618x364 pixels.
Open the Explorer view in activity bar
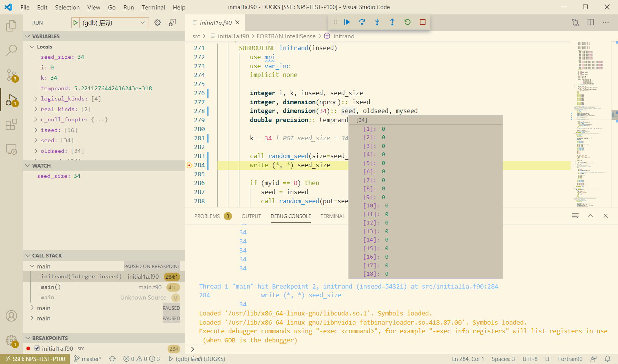[11, 26]
